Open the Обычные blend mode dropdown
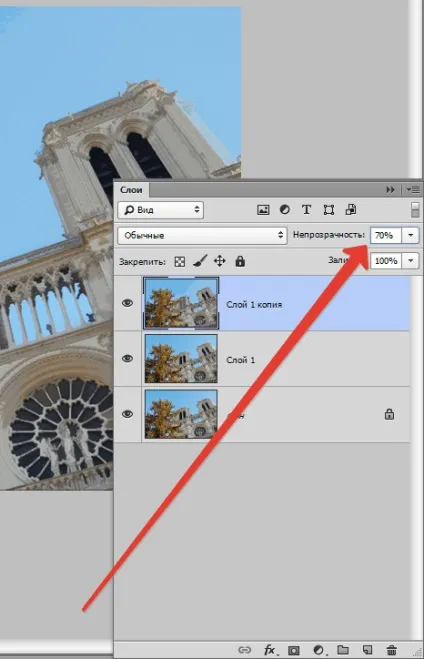424x659 pixels. (203, 235)
